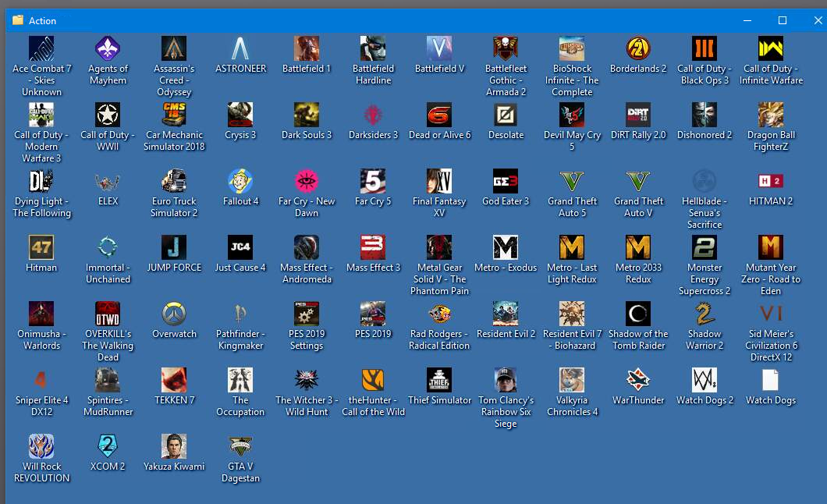Select the Grand Theft Auto V icon
Viewport: 827px width, 504px height.
coord(638,181)
